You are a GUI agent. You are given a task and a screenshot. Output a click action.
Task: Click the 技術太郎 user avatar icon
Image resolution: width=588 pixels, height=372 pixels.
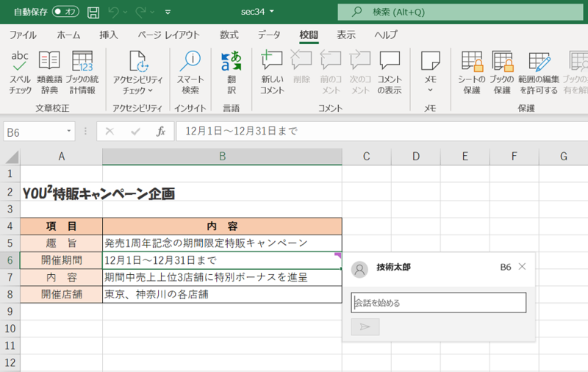tap(359, 269)
